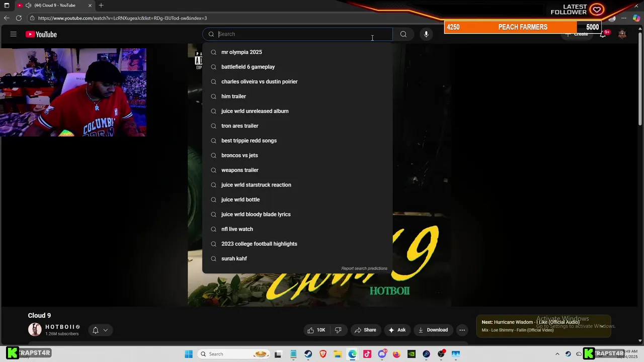Like the Cloud 9 video
This screenshot has height=362, width=644.
coord(316,330)
